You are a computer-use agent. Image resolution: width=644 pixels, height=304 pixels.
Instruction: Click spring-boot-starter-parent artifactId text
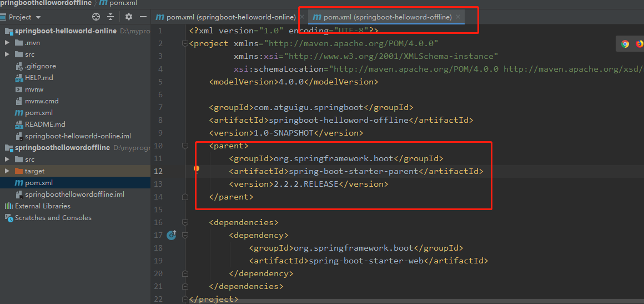[x=353, y=172]
